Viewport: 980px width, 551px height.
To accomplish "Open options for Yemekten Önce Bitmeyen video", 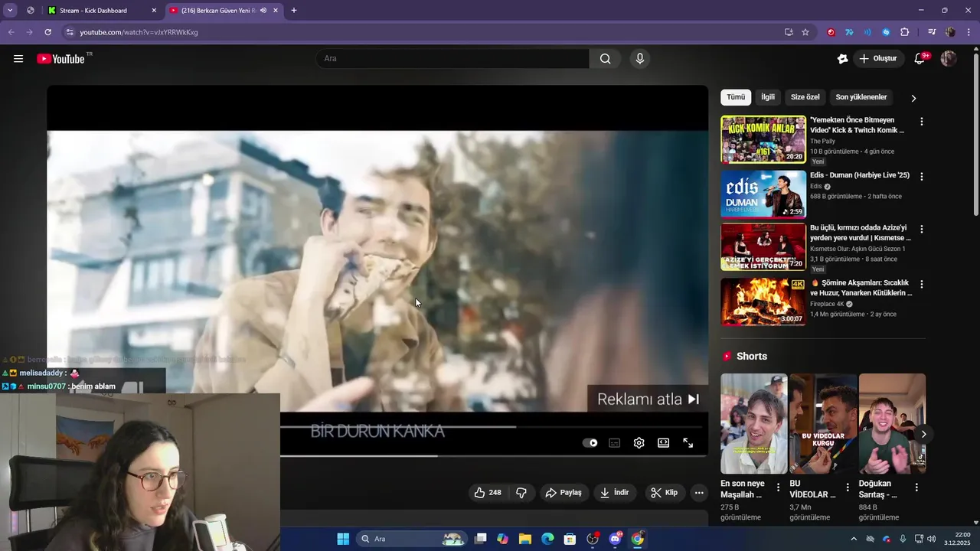I will (922, 122).
